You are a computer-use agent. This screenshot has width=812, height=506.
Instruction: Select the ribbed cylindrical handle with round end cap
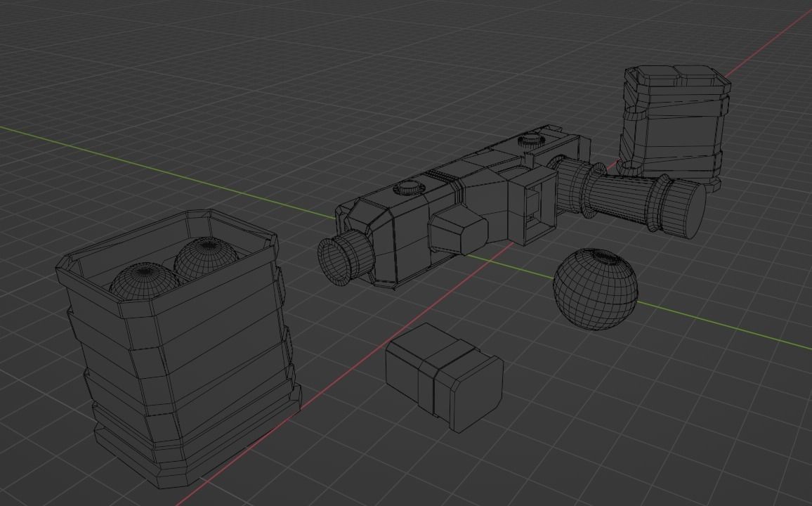point(629,197)
